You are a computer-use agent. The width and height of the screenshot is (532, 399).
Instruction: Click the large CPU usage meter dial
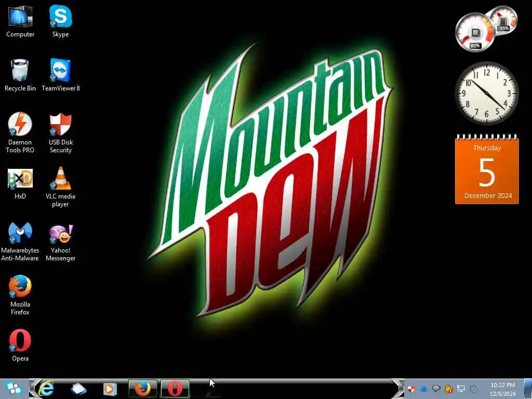click(475, 33)
